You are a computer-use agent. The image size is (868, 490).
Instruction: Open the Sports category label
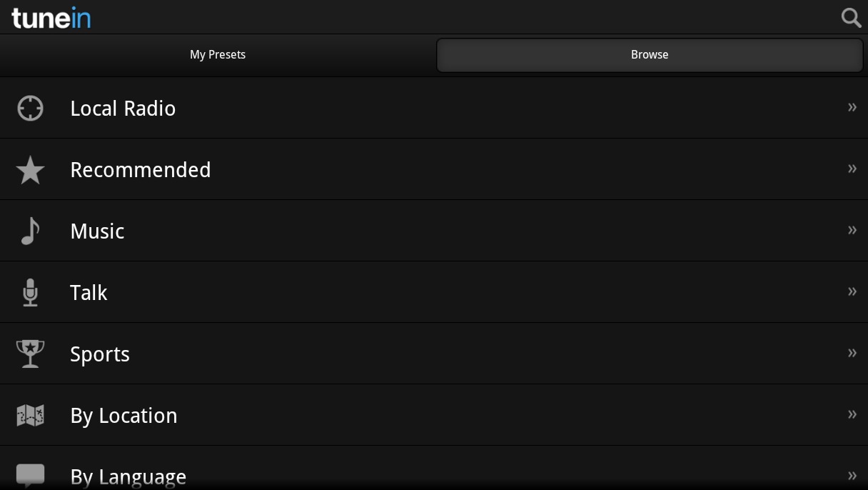[100, 355]
